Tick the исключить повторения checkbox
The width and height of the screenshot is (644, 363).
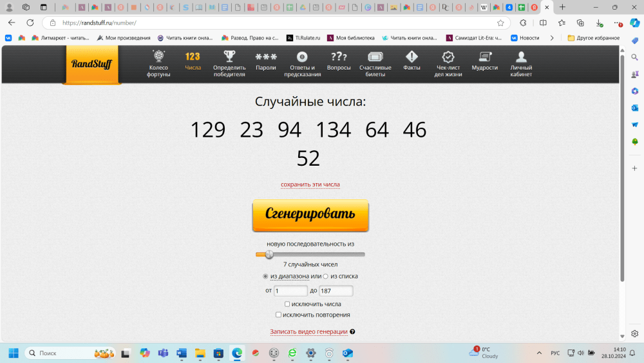pyautogui.click(x=278, y=315)
